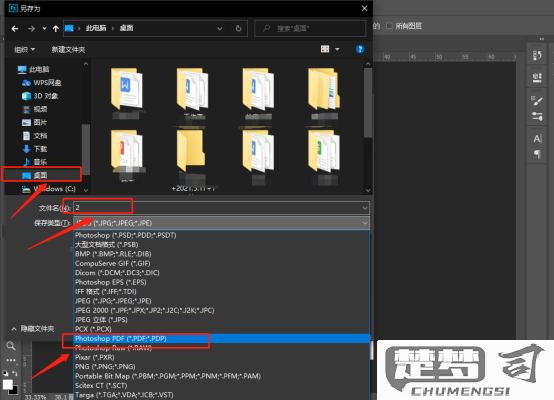Open 图片 folder in sidebar
This screenshot has width=554, height=400.
click(x=35, y=123)
